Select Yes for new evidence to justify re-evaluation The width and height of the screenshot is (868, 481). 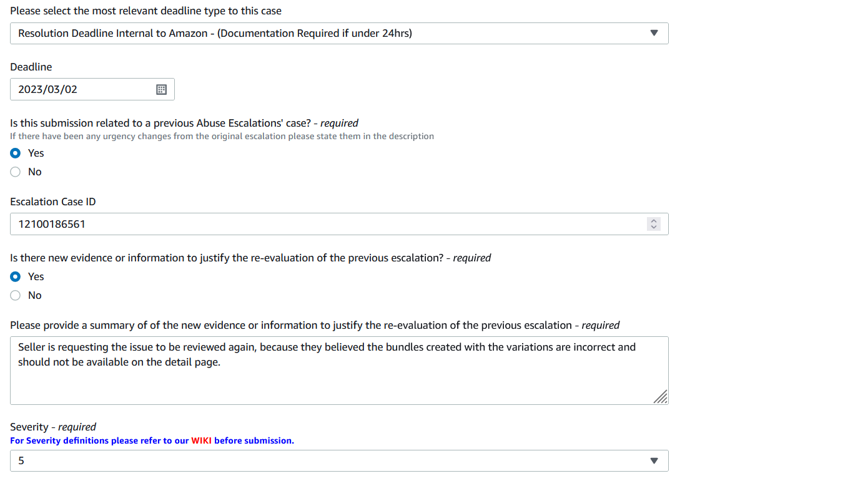(16, 276)
